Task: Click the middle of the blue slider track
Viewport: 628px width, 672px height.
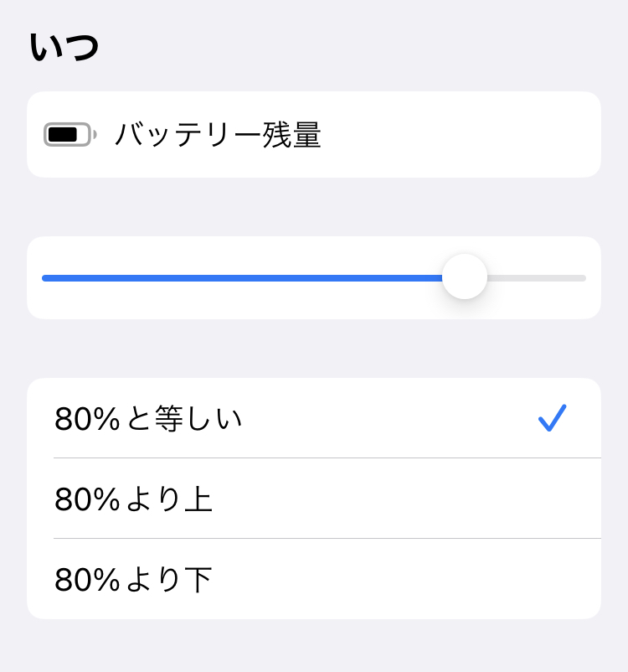Action: pos(243,277)
